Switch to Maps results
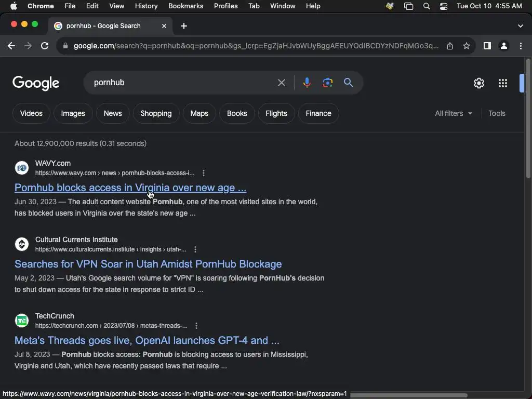 (199, 113)
